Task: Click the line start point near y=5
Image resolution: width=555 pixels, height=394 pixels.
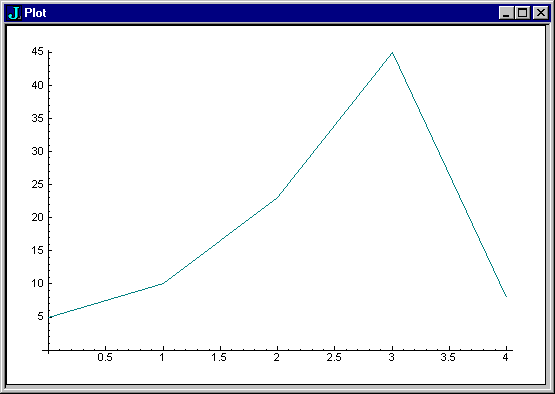Action: click(x=49, y=318)
